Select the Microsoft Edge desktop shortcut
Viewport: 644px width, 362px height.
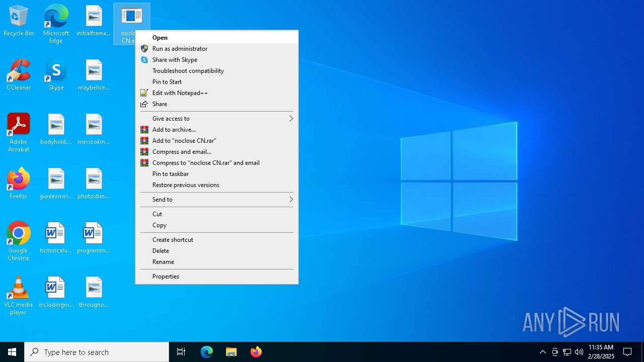point(56,24)
